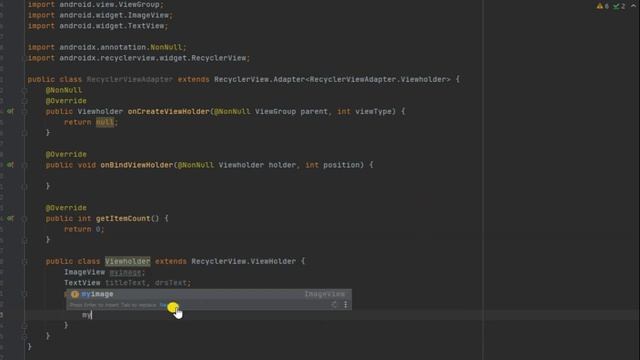Viewport: 640px width, 360px height.
Task: Click the drsText field name
Action: tap(171, 282)
